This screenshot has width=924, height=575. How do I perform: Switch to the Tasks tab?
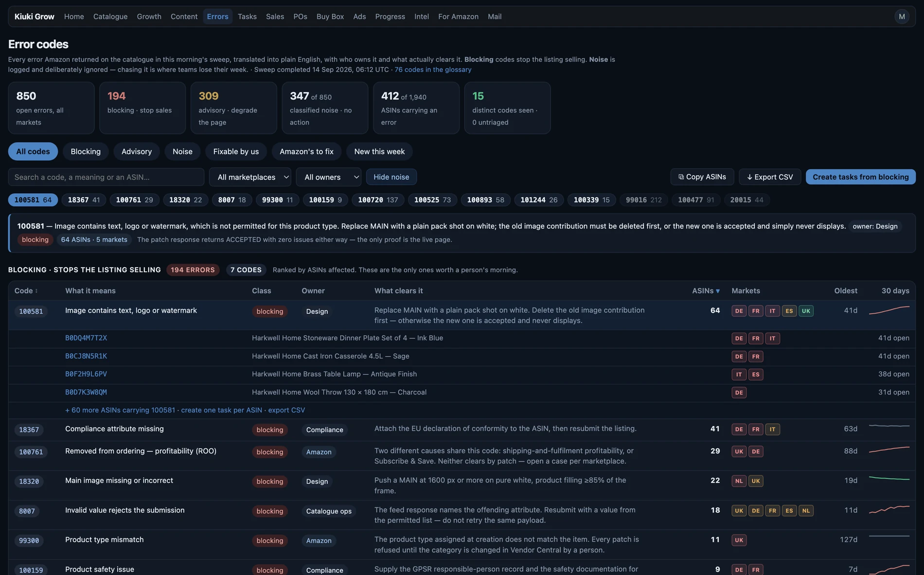247,17
